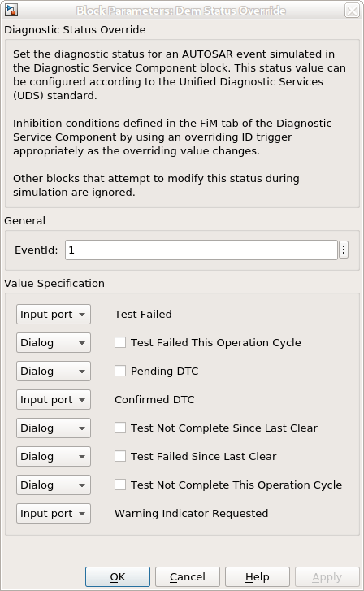This screenshot has width=364, height=591.
Task: Enable Test Failed This Operation Cycle checkbox
Action: click(120, 342)
